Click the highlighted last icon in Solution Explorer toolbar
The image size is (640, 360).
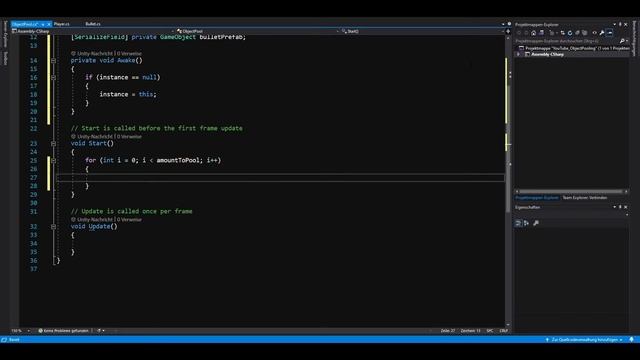[609, 33]
